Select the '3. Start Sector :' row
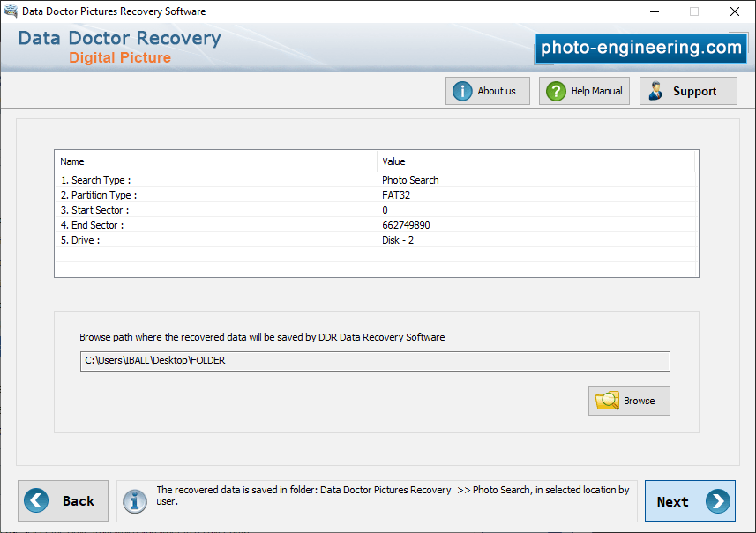 (x=376, y=210)
